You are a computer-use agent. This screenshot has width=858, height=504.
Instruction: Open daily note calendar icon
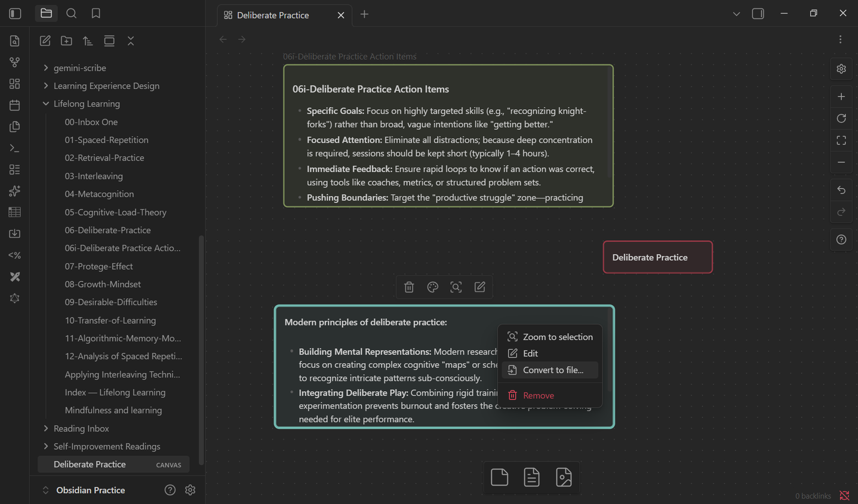[x=15, y=105]
